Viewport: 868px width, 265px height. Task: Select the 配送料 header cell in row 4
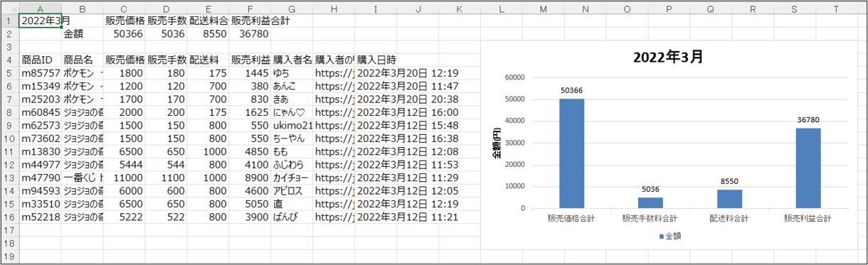(x=208, y=60)
